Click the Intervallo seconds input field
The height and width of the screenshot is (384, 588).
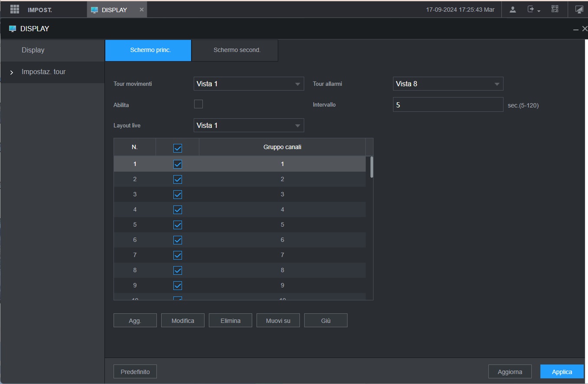click(x=448, y=104)
